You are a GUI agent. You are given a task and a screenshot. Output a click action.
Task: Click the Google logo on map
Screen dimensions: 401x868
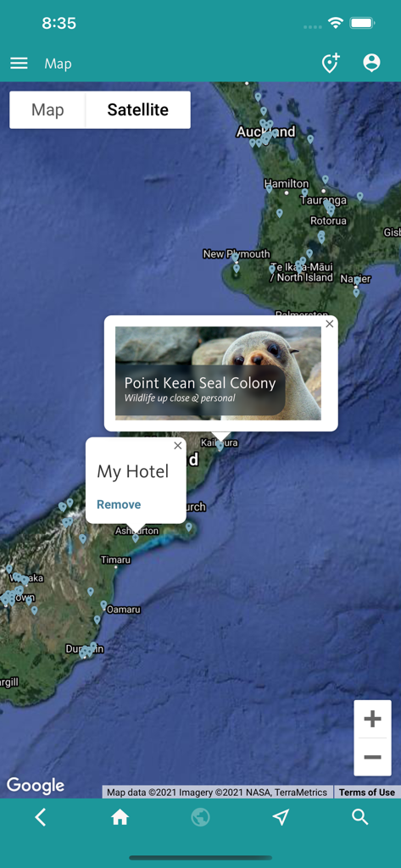pos(36,785)
